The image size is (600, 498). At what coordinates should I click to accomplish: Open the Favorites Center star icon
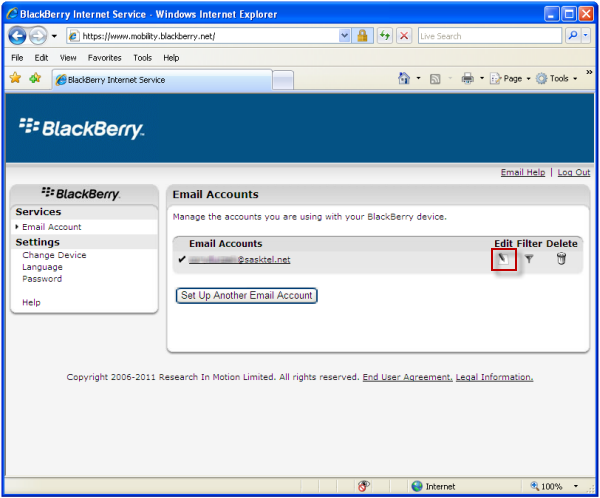coord(15,78)
